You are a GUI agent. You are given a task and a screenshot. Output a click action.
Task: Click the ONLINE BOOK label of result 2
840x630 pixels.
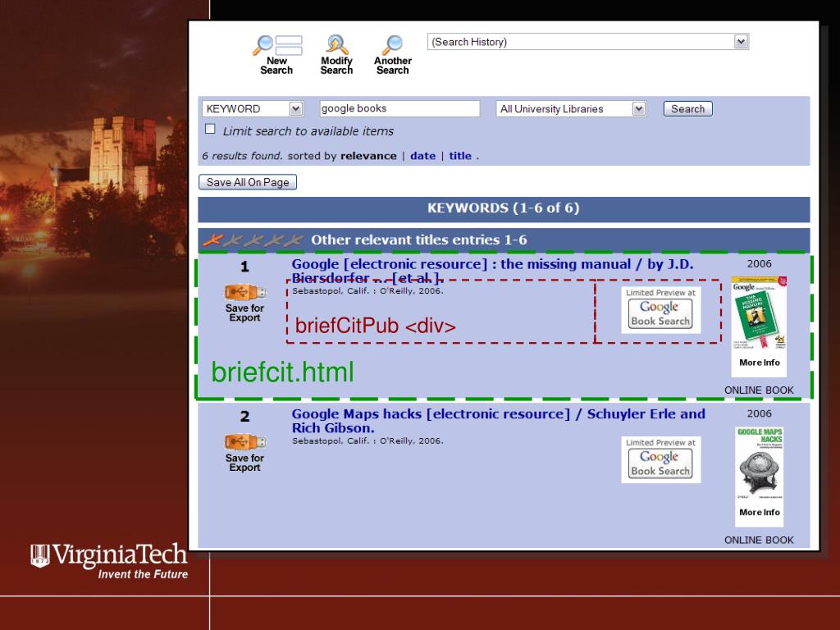[759, 540]
